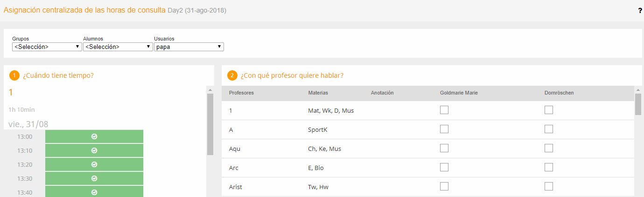Click the checkmark icon in 13:40 slot
Image resolution: width=644 pixels, height=197 pixels.
pos(94,192)
